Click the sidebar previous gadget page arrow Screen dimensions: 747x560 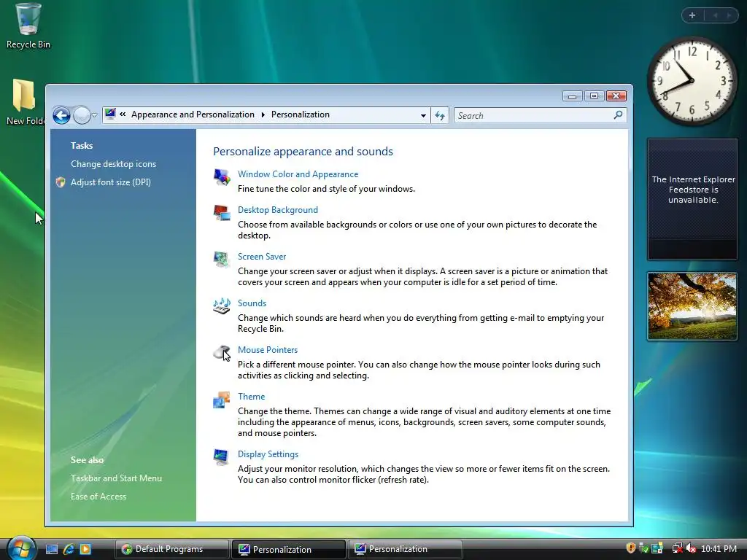(715, 15)
